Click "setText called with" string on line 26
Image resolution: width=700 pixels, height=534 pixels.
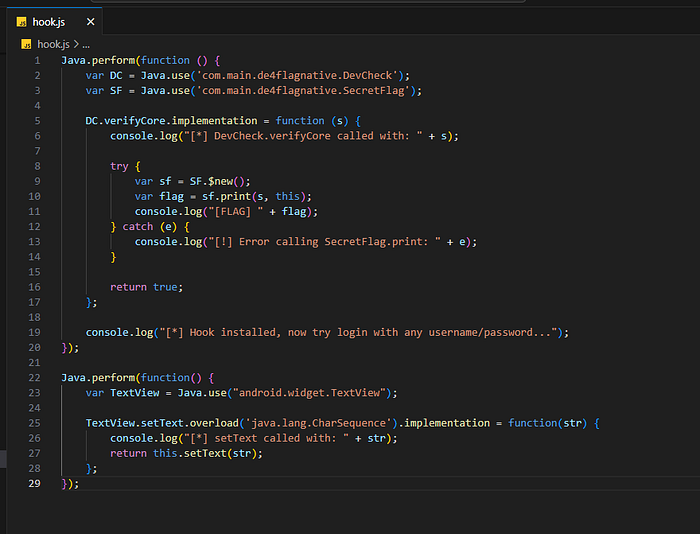point(266,438)
